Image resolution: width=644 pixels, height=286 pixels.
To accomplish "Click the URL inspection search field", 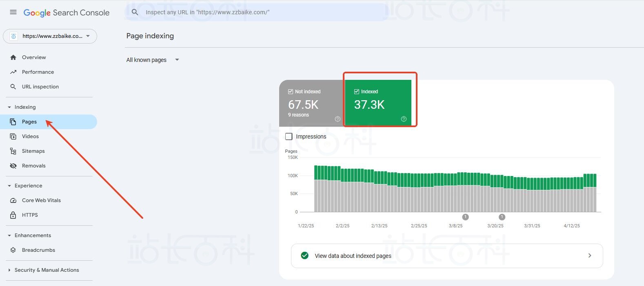I will [261, 12].
